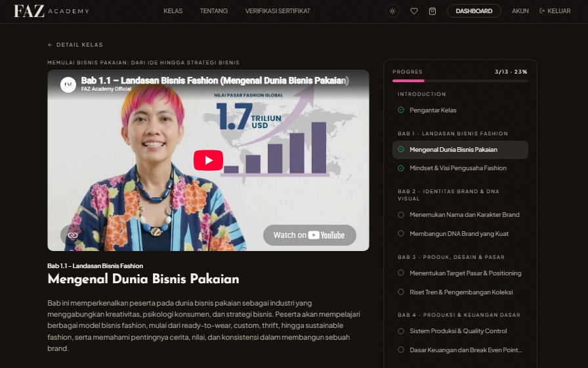Screen dimensions: 588x368
Task: Click the FAZ channel avatar in the video
Action: click(x=68, y=85)
